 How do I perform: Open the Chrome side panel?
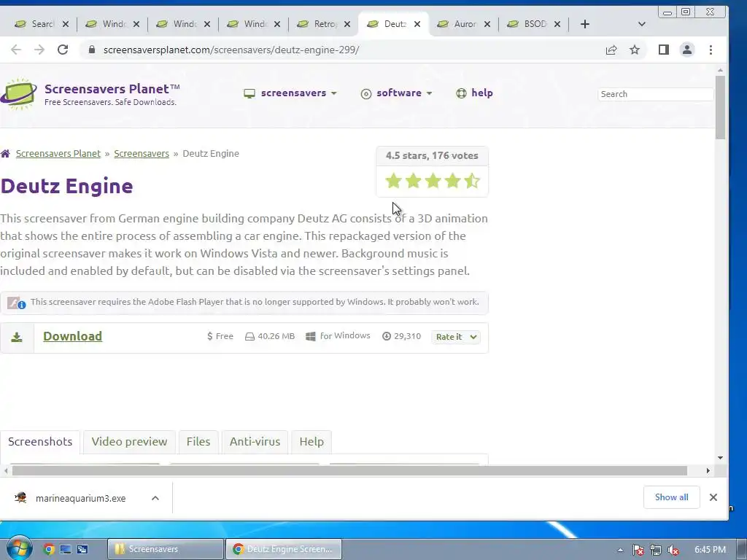pos(664,50)
